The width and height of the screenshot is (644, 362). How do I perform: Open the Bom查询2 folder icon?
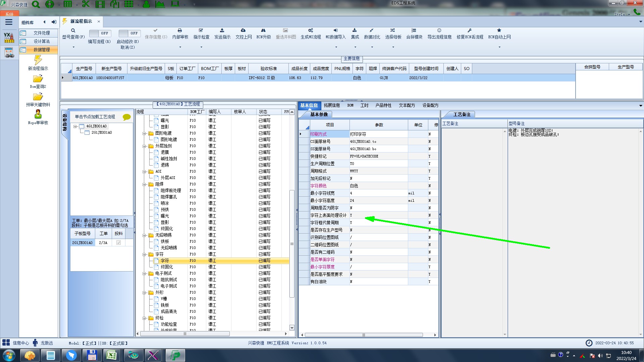click(38, 79)
